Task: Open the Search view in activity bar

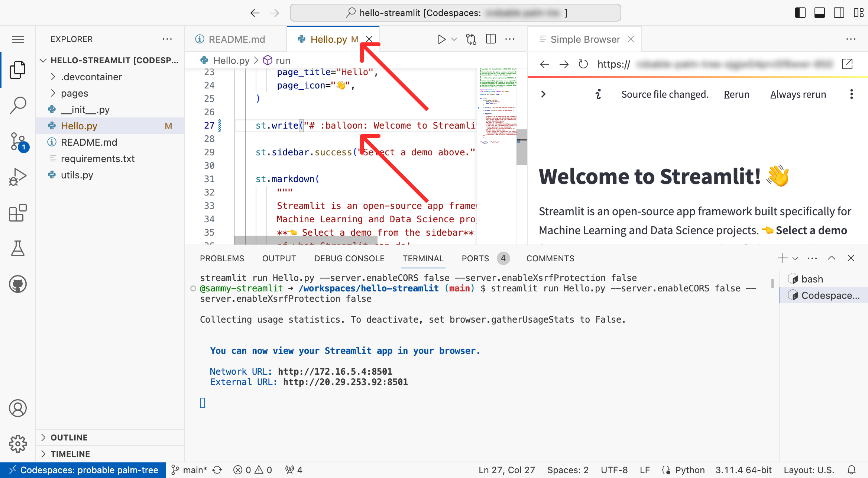Action: (x=17, y=105)
